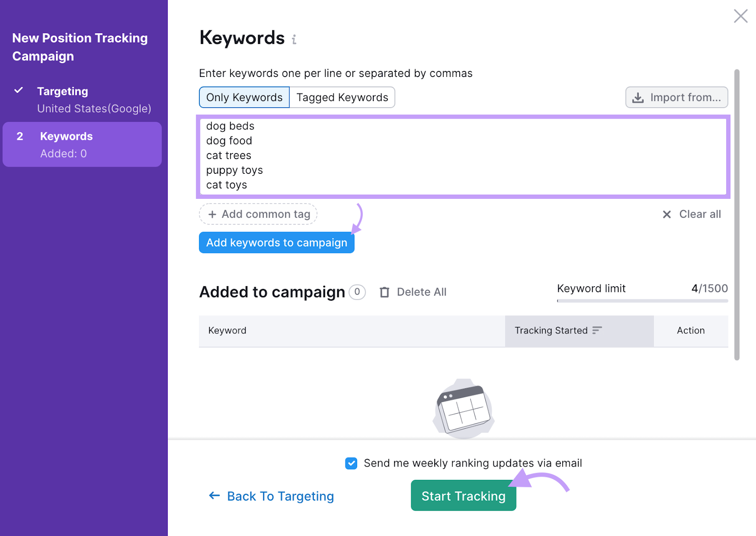Image resolution: width=756 pixels, height=536 pixels.
Task: Click the X icon beside Clear all
Action: pos(666,214)
